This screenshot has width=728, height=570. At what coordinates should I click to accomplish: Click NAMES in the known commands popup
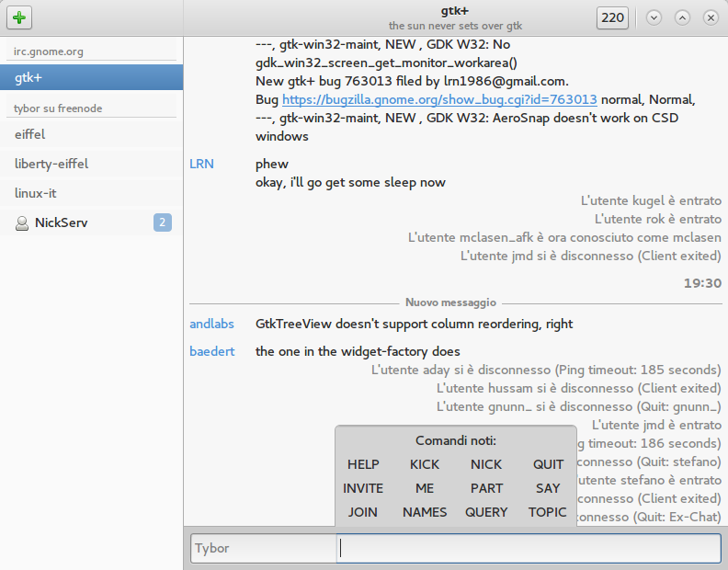425,512
